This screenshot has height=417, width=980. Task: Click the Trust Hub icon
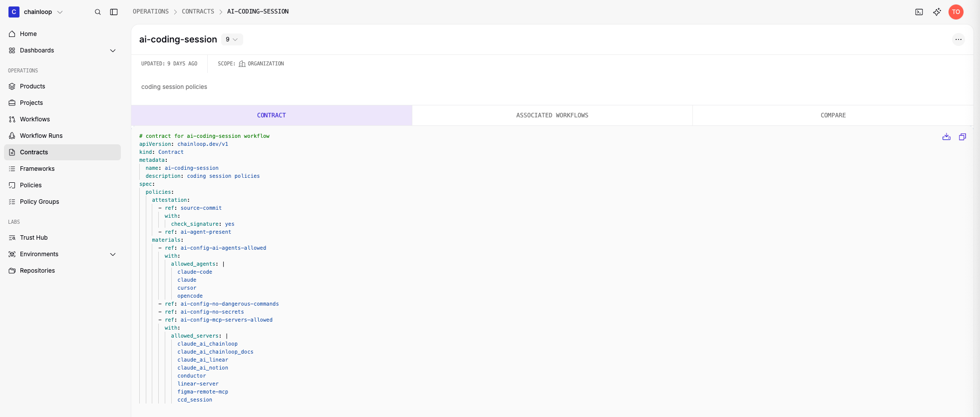click(12, 238)
